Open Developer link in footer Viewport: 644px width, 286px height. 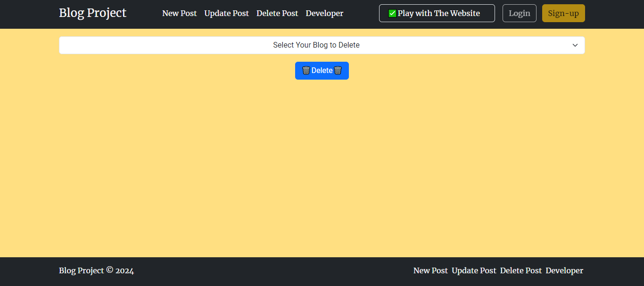click(564, 270)
